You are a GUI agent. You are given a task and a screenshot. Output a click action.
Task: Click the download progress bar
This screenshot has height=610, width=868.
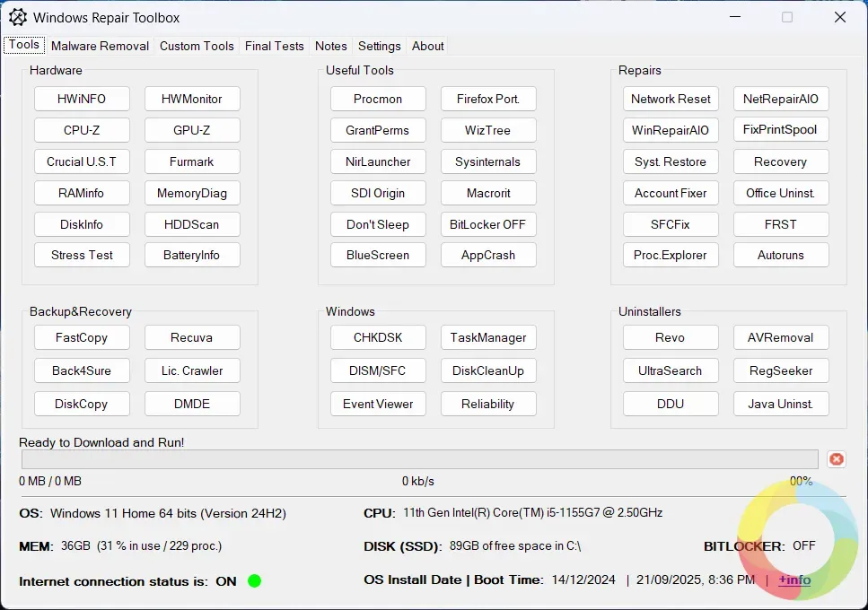point(419,459)
